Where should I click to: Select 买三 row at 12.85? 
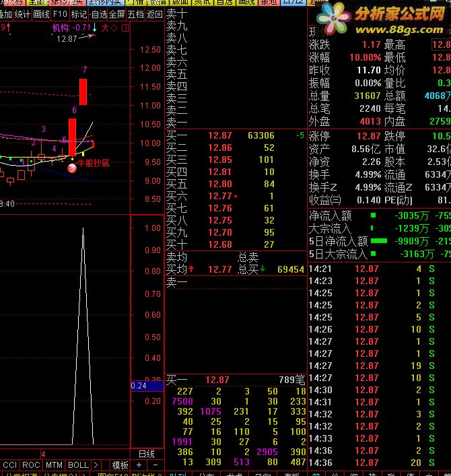pyautogui.click(x=236, y=160)
